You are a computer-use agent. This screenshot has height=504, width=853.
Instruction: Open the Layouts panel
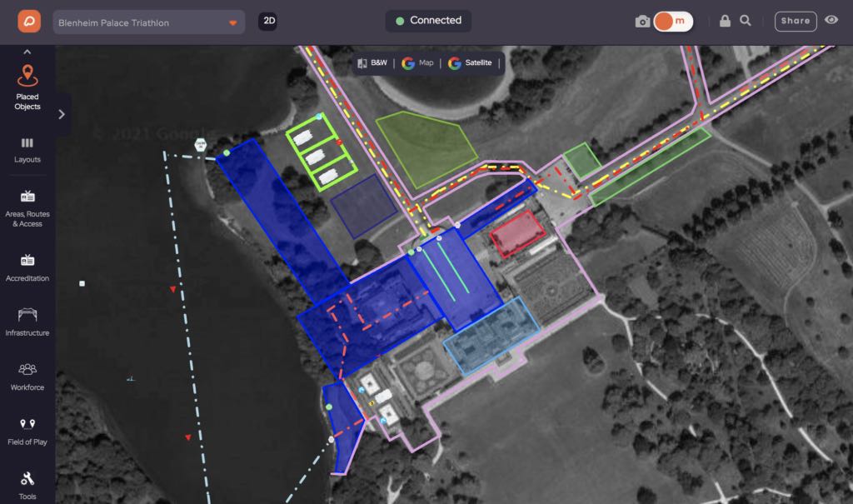(x=27, y=146)
